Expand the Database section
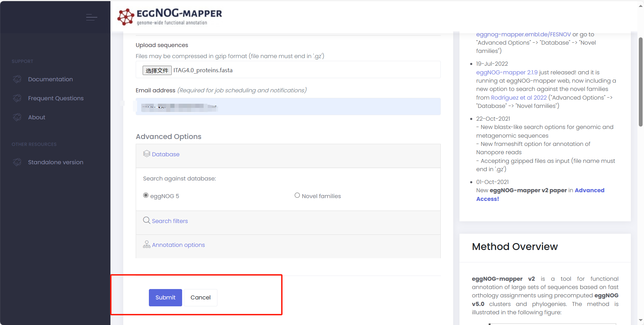The image size is (644, 325). click(166, 154)
